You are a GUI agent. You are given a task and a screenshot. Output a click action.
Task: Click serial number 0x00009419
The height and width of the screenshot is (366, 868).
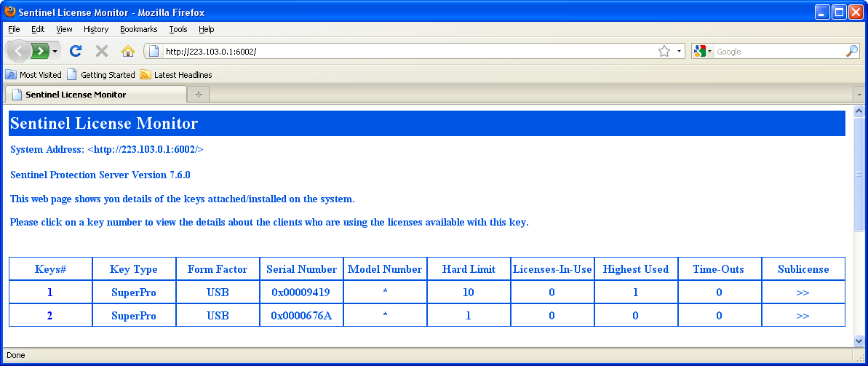click(301, 293)
